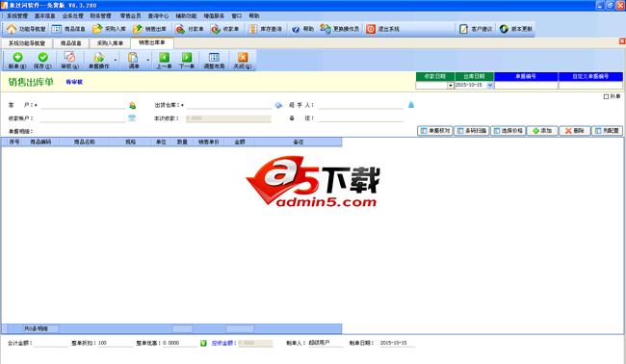626x364 pixels.
Task: Click 退出系统 exit system icon
Action: click(371, 29)
